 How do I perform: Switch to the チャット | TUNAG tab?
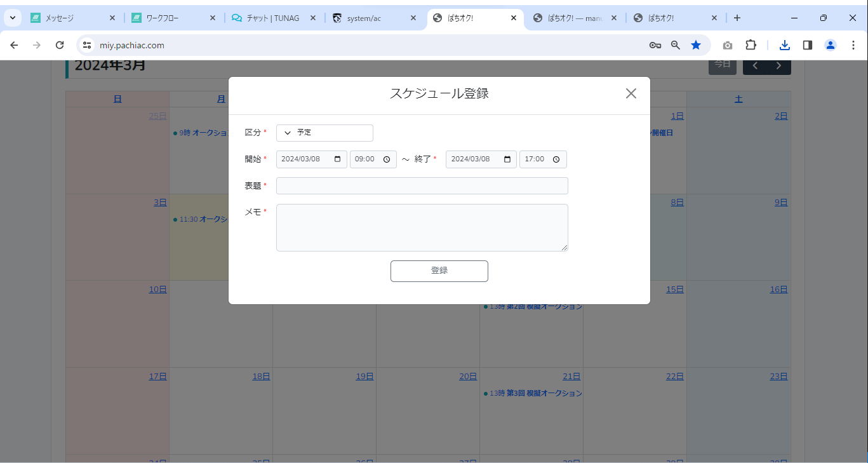pyautogui.click(x=274, y=18)
